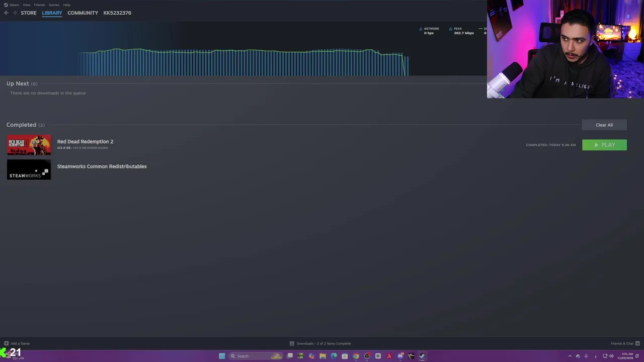The width and height of the screenshot is (644, 362).
Task: Open the Windows Start menu
Action: pyautogui.click(x=222, y=356)
